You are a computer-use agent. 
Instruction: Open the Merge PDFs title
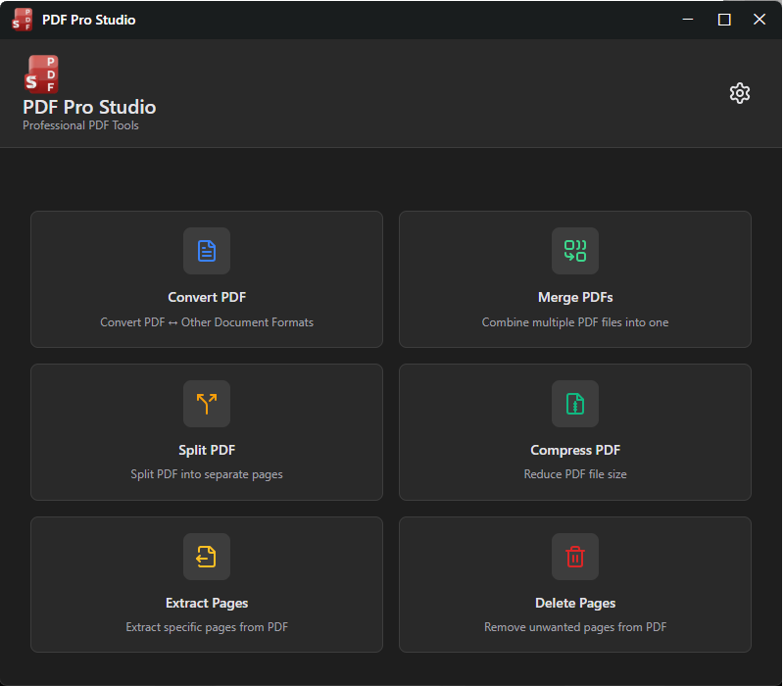575,298
